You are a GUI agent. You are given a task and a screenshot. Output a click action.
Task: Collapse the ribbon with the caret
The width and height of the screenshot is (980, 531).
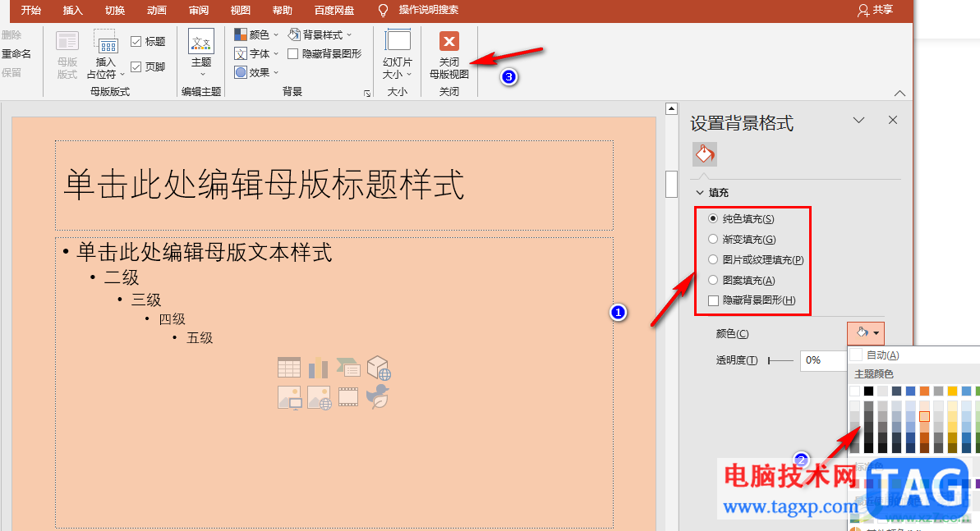point(899,93)
